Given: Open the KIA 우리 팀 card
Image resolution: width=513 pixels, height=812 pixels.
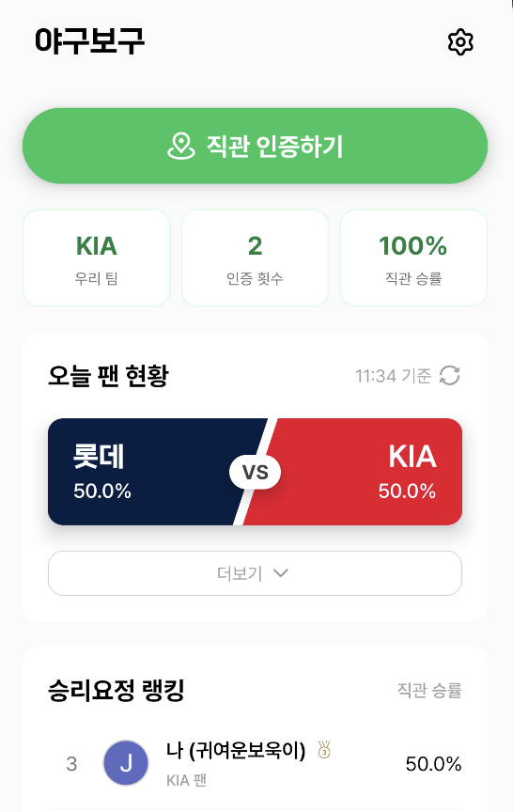Looking at the screenshot, I should pos(96,258).
